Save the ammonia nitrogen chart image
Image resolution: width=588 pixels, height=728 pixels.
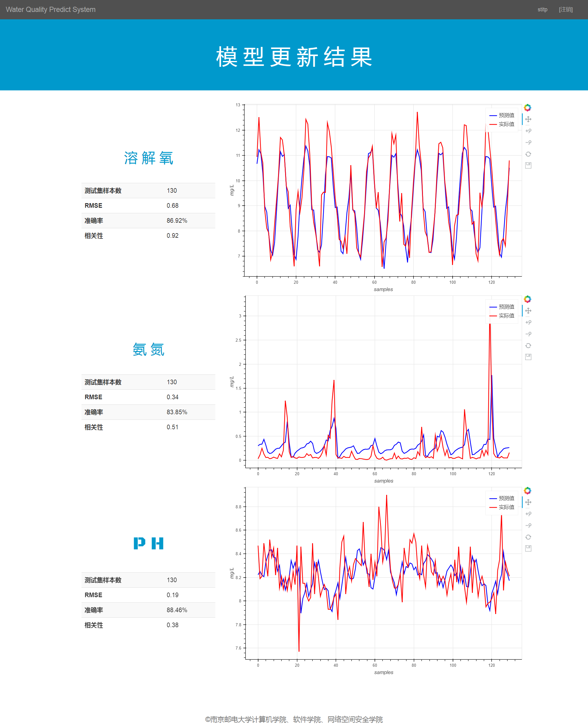(x=528, y=357)
